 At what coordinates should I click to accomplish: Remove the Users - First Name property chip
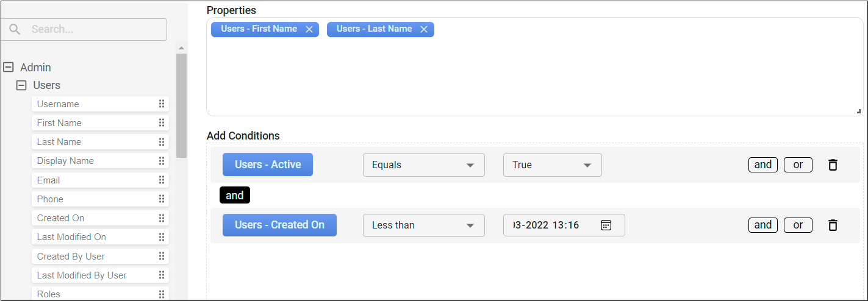tap(309, 29)
